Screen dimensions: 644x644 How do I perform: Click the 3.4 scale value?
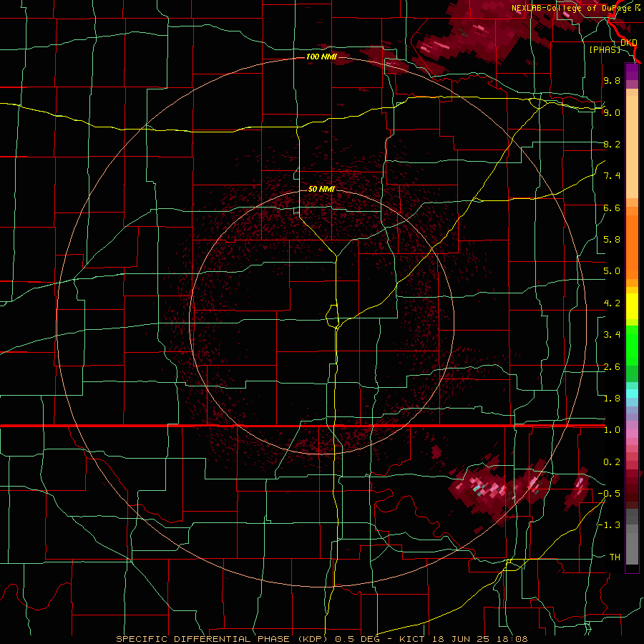[612, 335]
